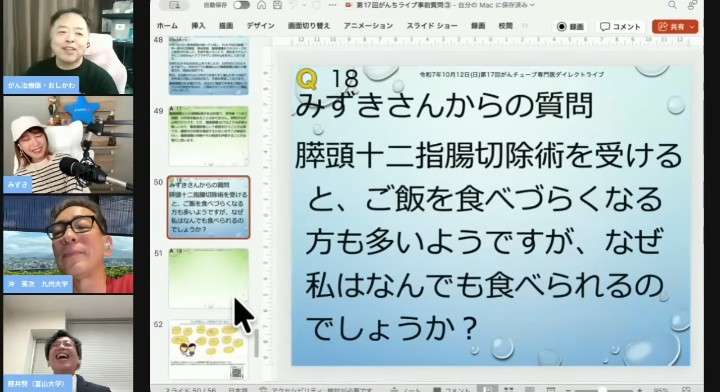Open the 校閲 ribbon tab

click(506, 26)
